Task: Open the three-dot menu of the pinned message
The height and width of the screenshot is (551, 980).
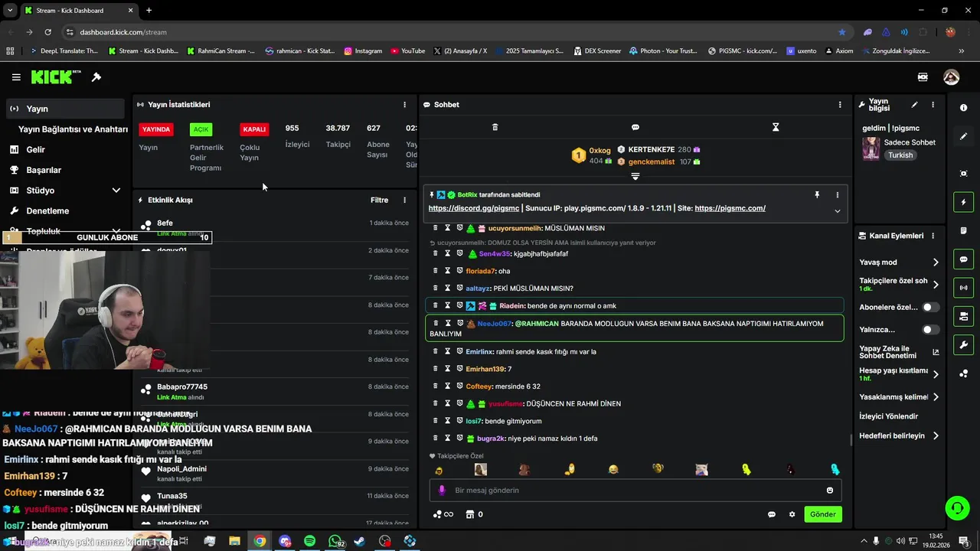Action: 837,195
